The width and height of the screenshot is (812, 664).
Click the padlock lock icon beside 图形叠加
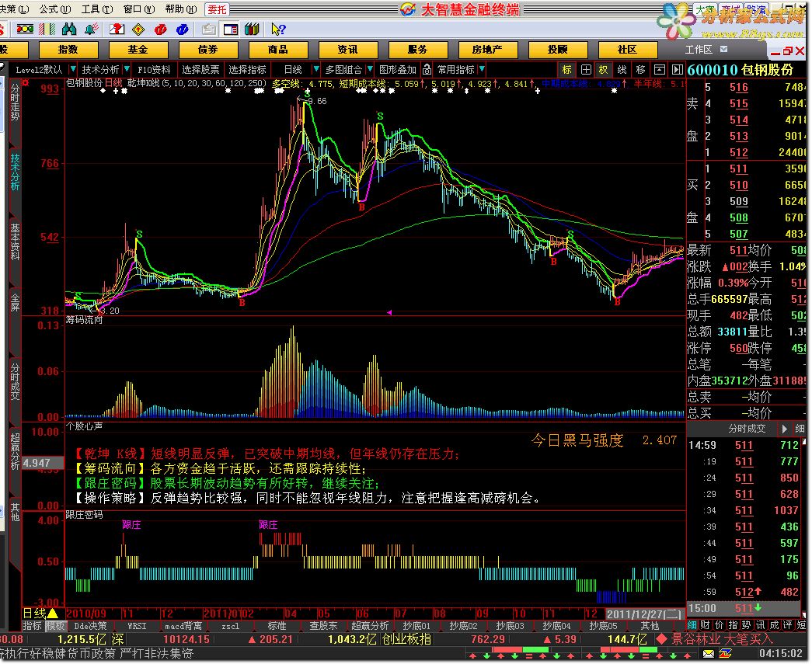427,69
